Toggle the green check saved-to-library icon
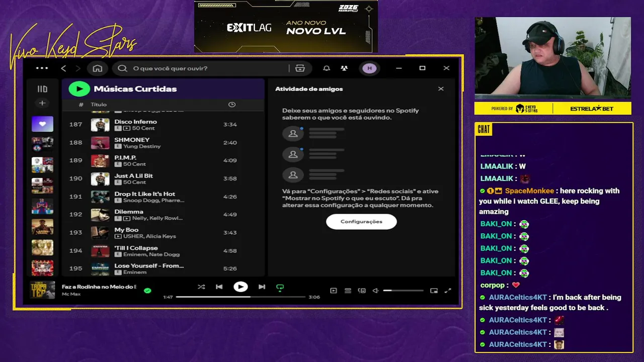Viewport: 644px width, 362px height. [x=147, y=291]
